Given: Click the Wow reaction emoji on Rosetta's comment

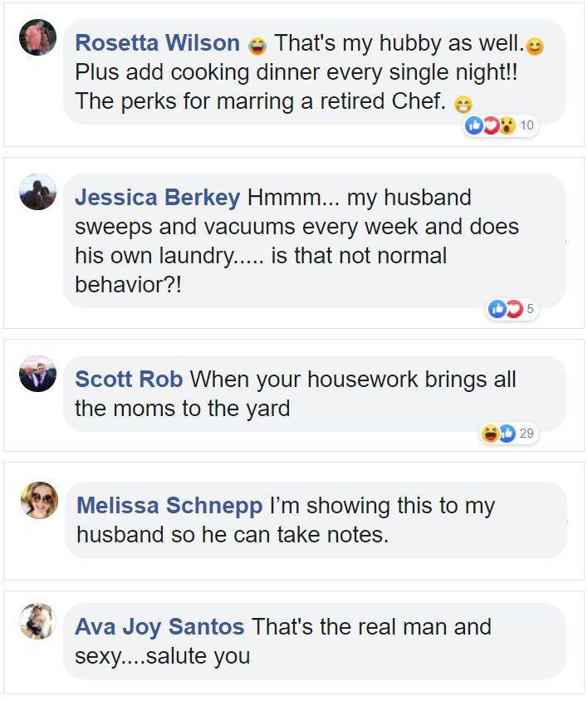Looking at the screenshot, I should tap(505, 124).
